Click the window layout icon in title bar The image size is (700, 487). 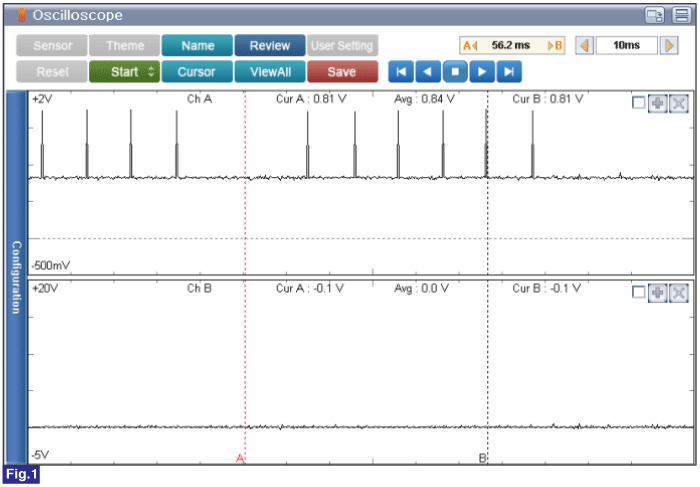(x=655, y=16)
